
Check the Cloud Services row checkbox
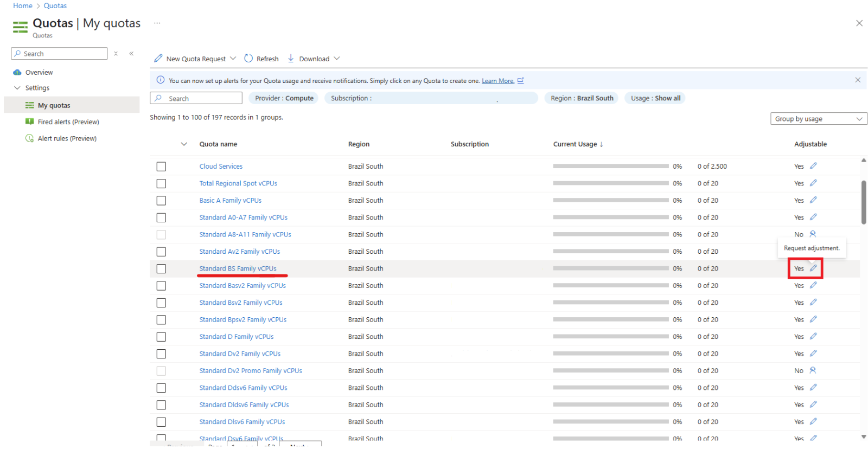click(x=161, y=166)
